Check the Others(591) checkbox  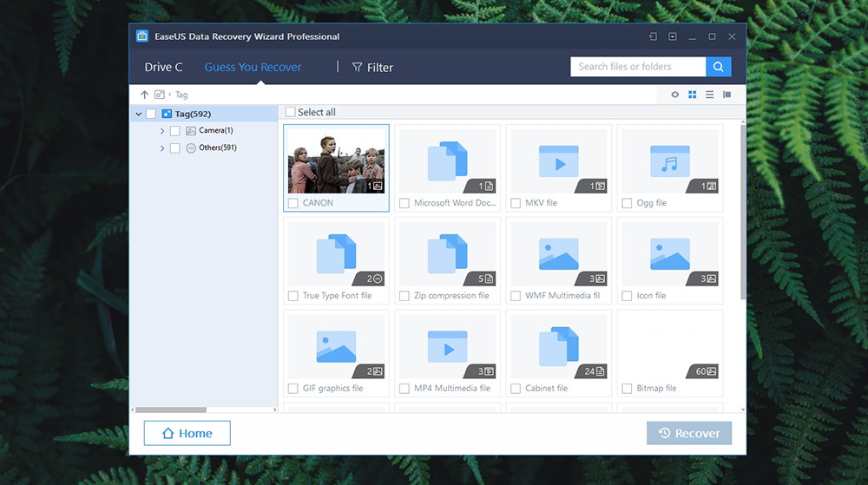pyautogui.click(x=175, y=148)
